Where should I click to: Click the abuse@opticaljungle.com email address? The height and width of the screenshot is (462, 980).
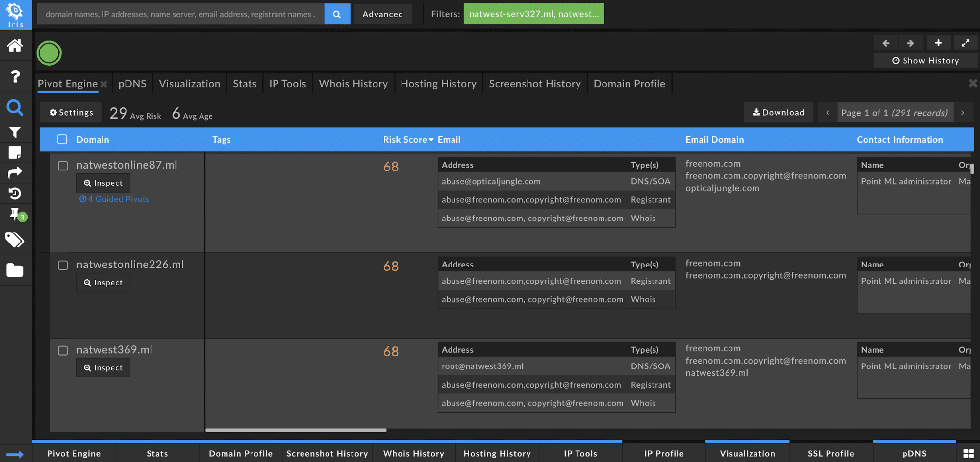click(491, 181)
